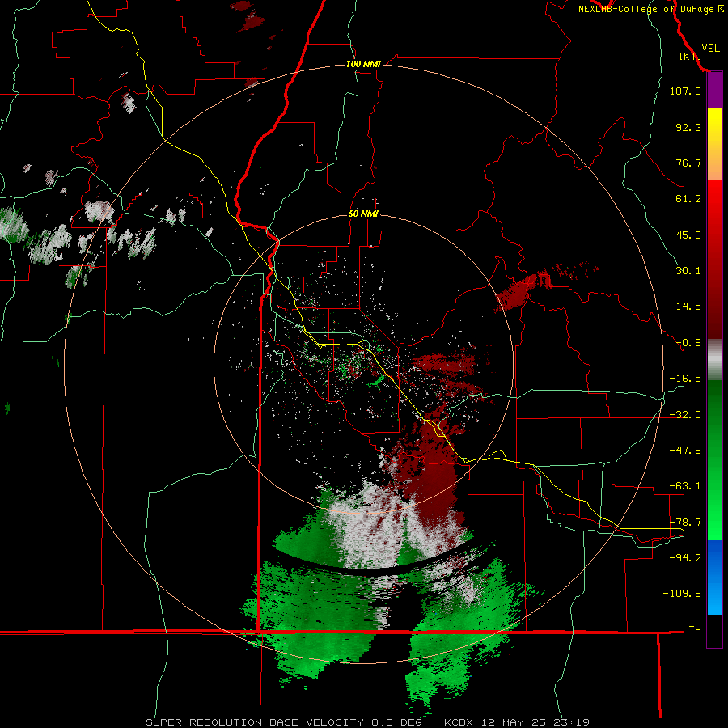The height and width of the screenshot is (728, 728).
Task: Click the KCBX station identifier in caption
Action: point(459,722)
